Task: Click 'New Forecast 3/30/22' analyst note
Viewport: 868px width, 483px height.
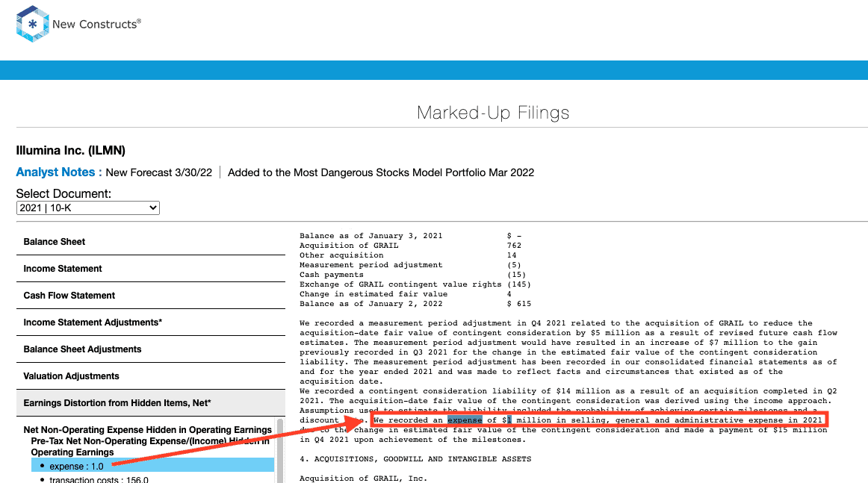Action: click(159, 172)
